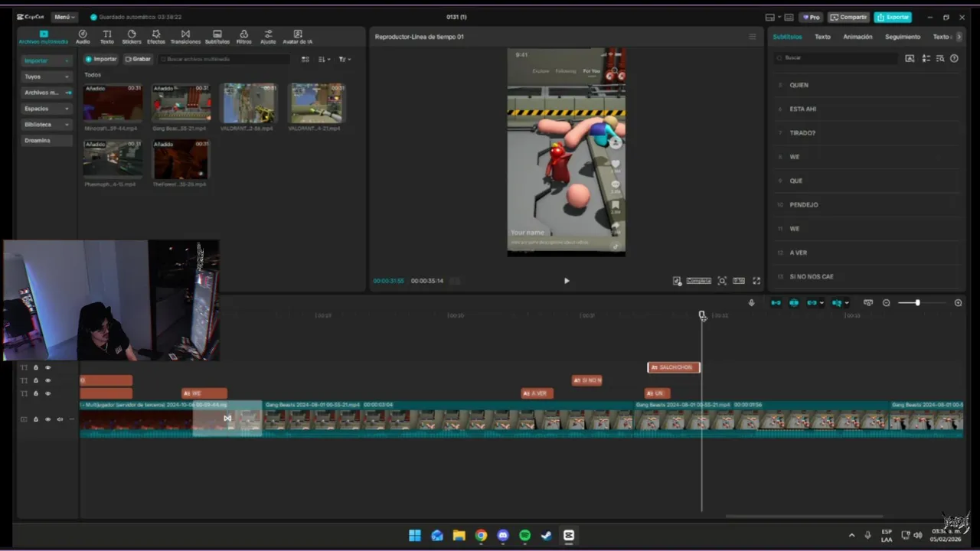The height and width of the screenshot is (551, 980).
Task: Click the Exportar button
Action: (893, 17)
